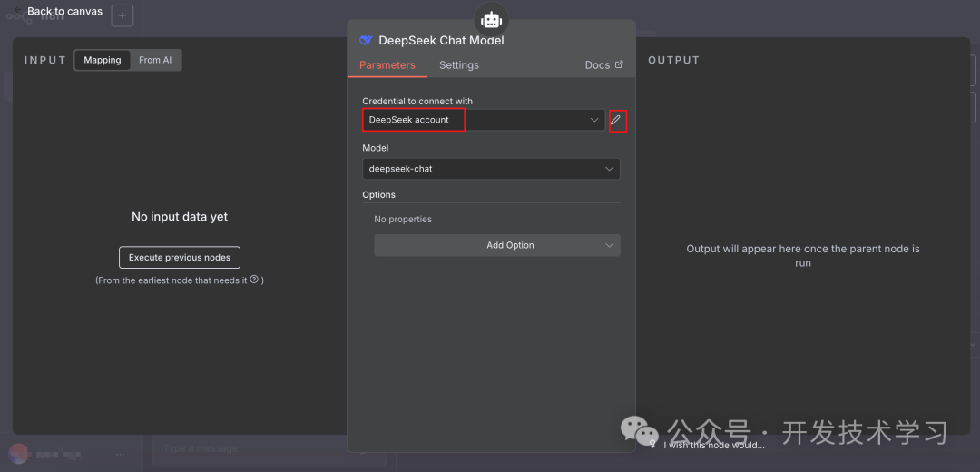The width and height of the screenshot is (980, 472).
Task: Open user menu three dots at bottom left
Action: (120, 455)
